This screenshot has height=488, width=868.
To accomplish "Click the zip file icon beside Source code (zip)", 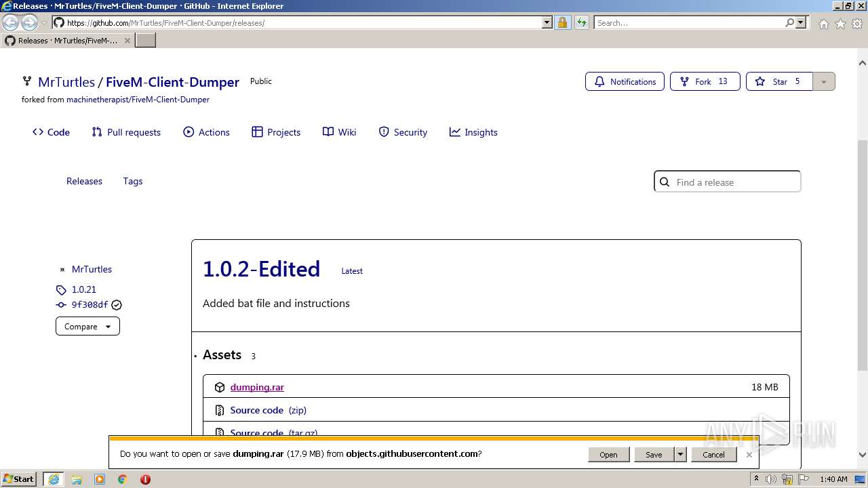I will click(x=220, y=410).
